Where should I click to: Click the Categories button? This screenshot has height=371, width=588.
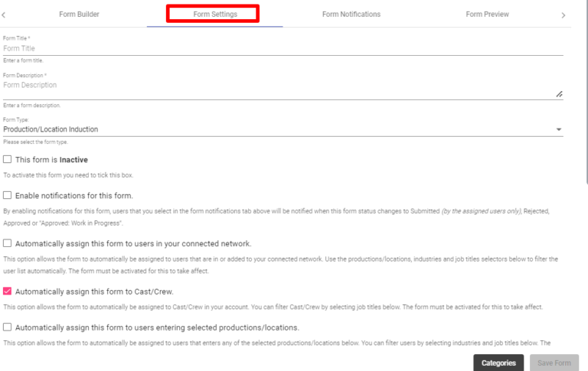coord(498,363)
